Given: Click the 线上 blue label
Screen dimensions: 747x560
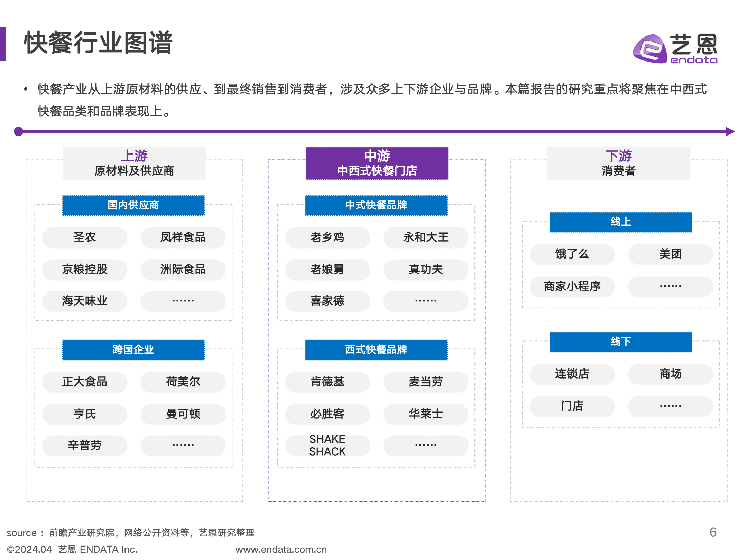Looking at the screenshot, I should (x=621, y=222).
